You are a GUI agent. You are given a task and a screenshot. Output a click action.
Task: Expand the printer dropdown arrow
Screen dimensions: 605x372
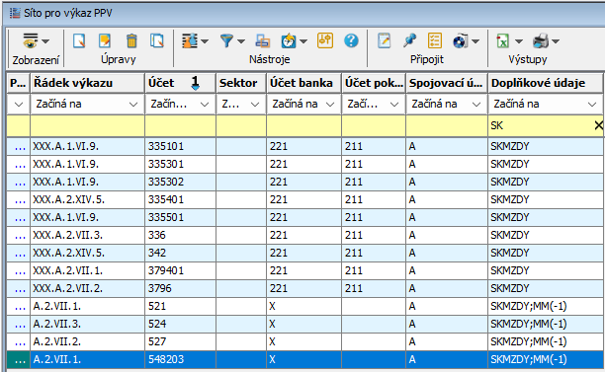556,41
